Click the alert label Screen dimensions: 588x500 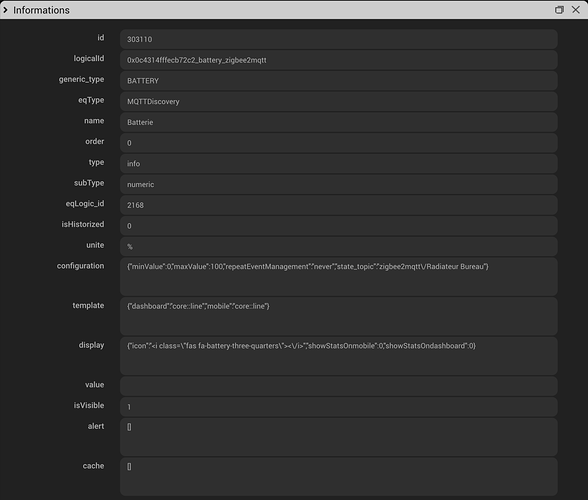96,426
